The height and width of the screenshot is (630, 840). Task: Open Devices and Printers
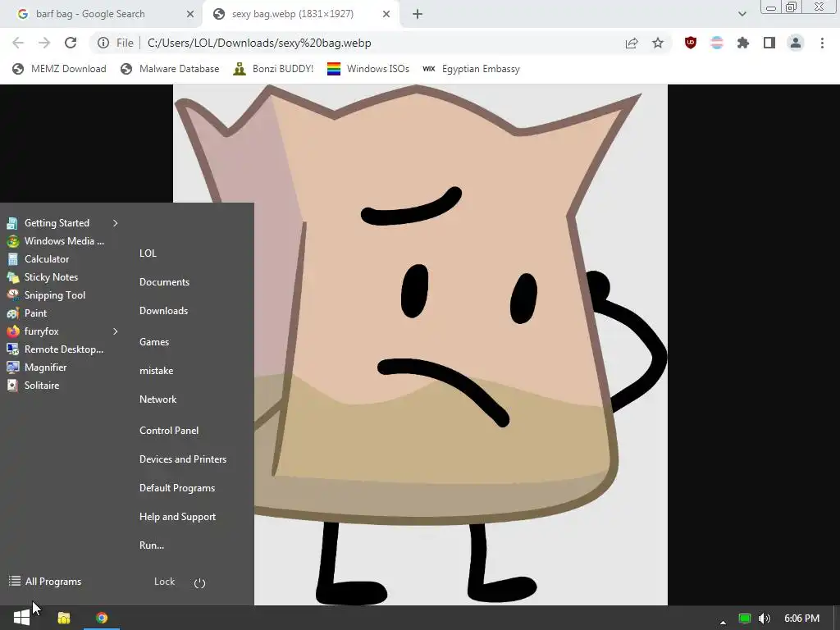point(183,459)
